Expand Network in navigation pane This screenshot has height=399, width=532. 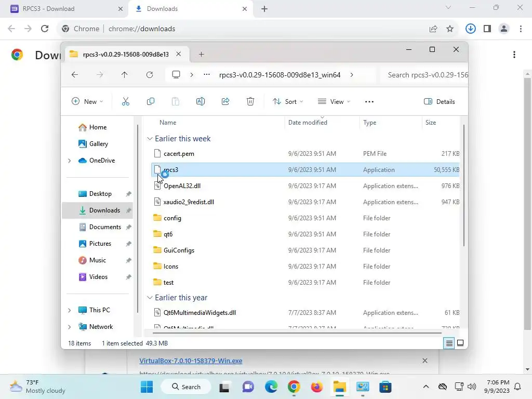tap(70, 327)
